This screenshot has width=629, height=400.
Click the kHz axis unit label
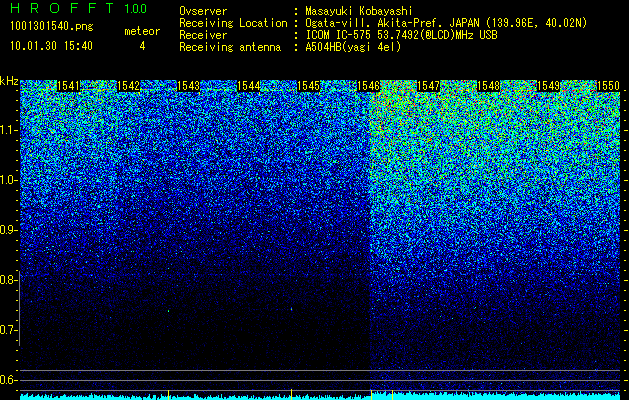tap(9, 81)
